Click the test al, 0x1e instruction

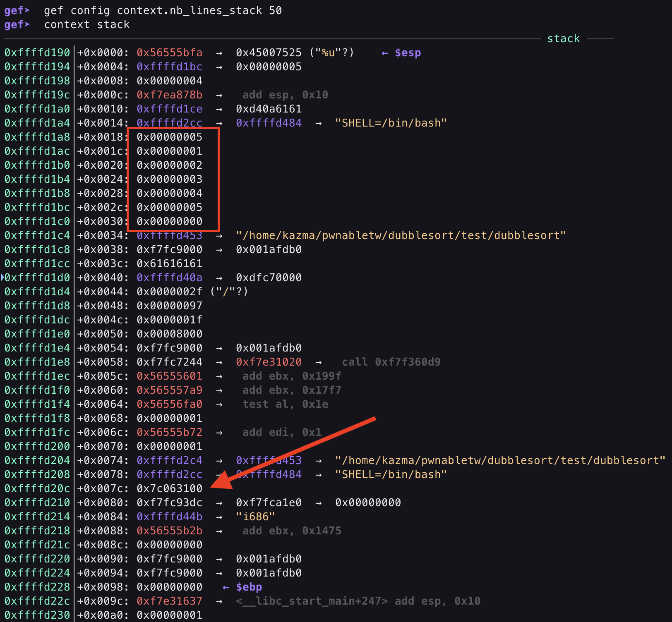(x=285, y=404)
